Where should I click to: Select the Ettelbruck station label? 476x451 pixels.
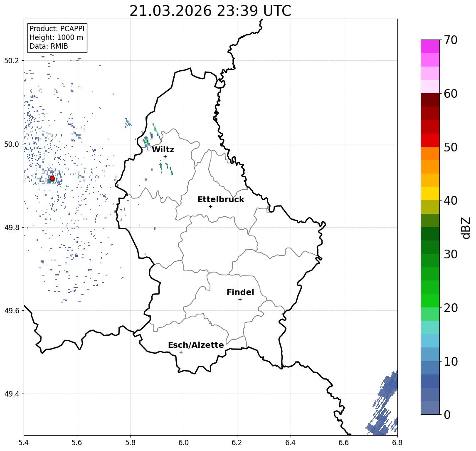tap(221, 199)
